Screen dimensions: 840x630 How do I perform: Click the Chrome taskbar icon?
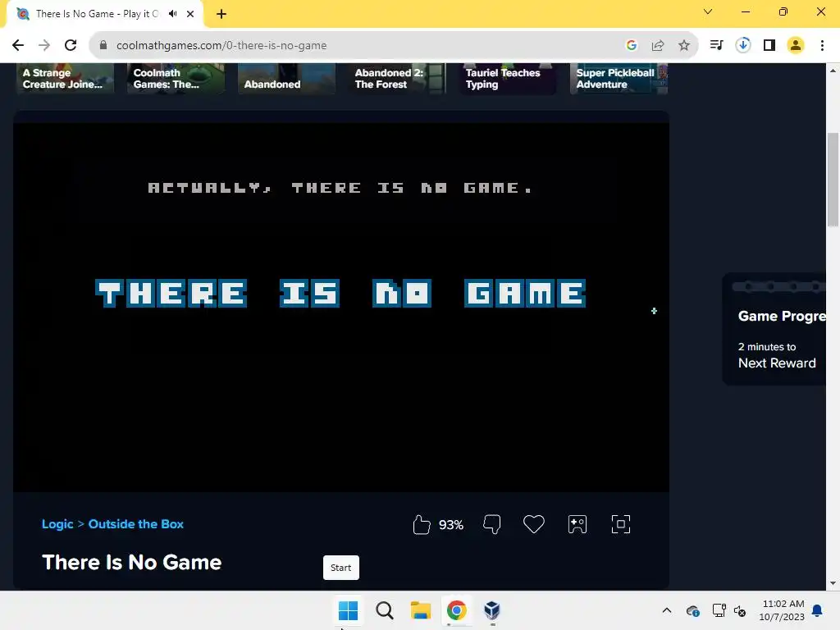456,610
